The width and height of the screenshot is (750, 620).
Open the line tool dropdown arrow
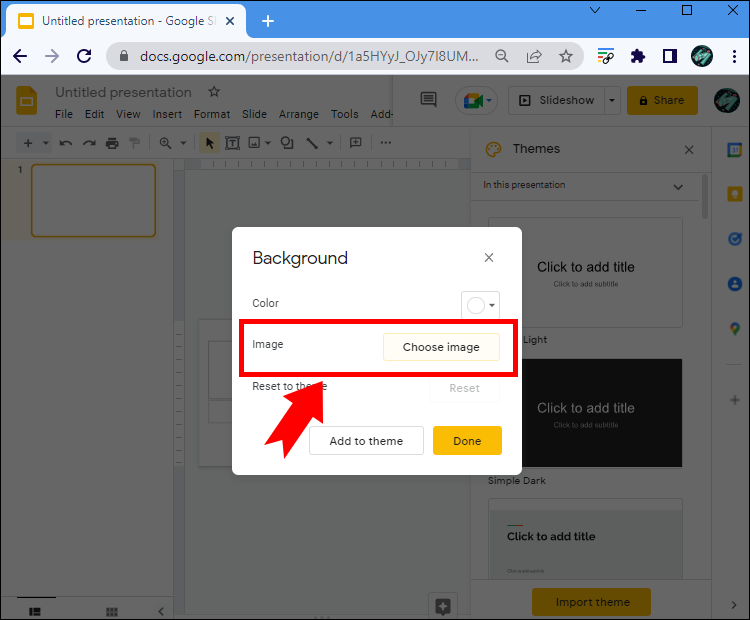(x=330, y=143)
